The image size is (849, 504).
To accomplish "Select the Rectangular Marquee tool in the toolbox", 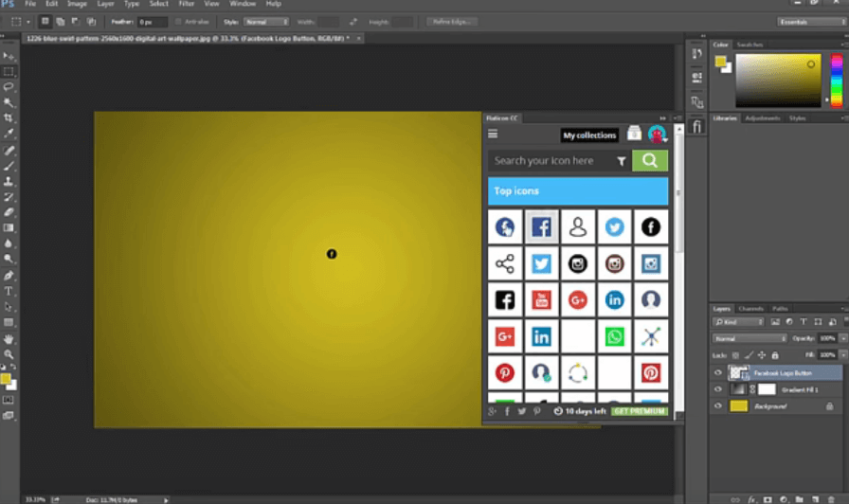I will (x=9, y=71).
